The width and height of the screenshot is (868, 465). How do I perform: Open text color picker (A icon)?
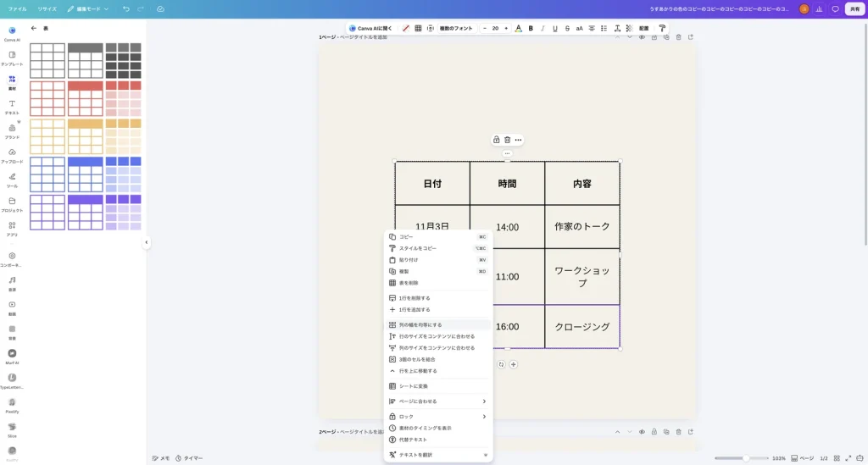[x=518, y=28]
